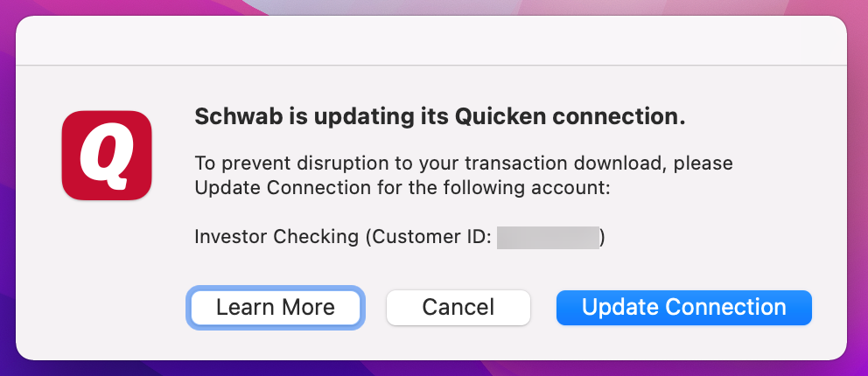Click the grayed-out redacted Customer ID box
868x376 pixels.
coord(548,237)
